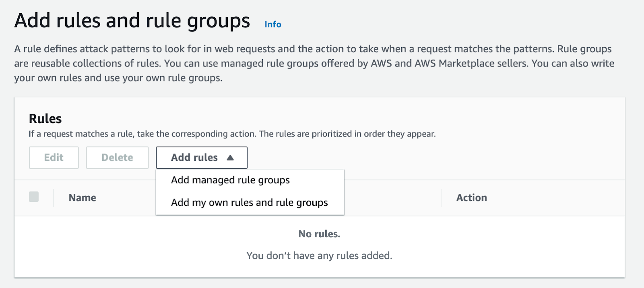Open the Info link beside the heading
644x288 pixels.
pyautogui.click(x=272, y=25)
